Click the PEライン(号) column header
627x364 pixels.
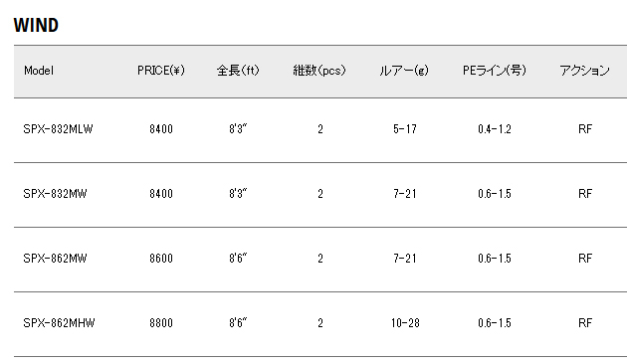495,71
